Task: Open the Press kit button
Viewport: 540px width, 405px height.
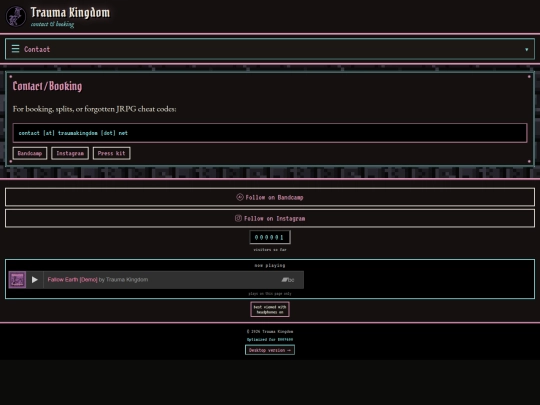Action: [111, 153]
